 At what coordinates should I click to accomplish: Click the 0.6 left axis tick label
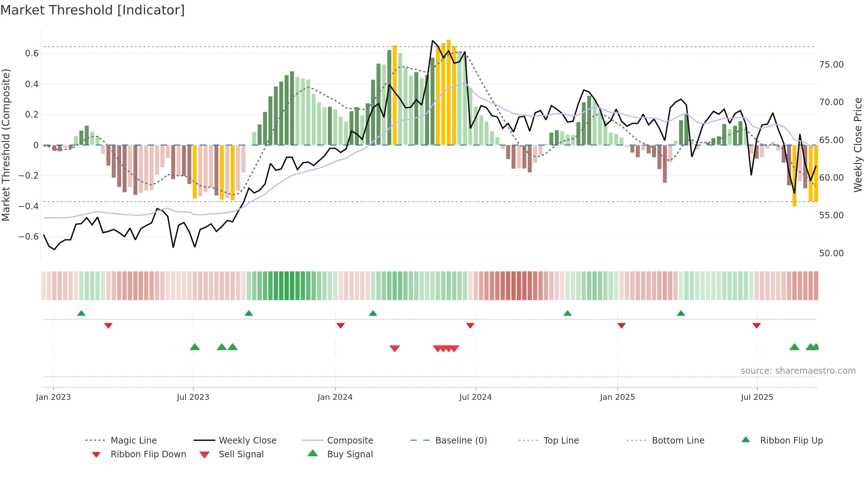click(x=32, y=53)
